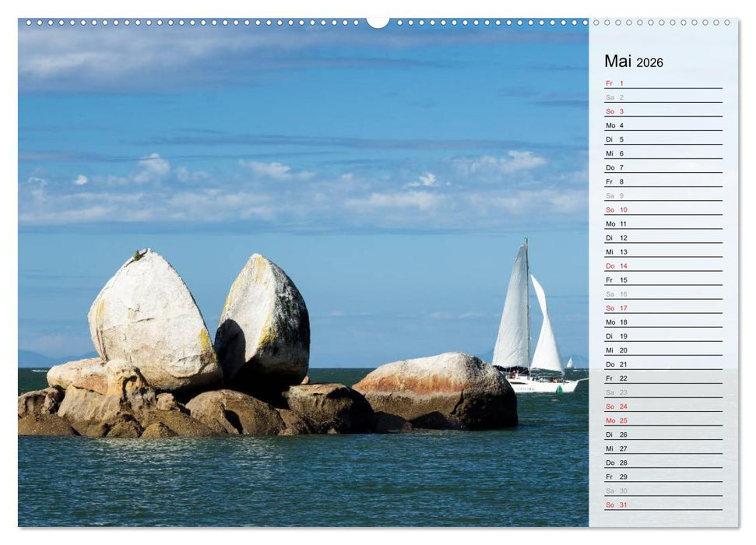Click the Sunday entry So 24
This screenshot has height=545, width=756.
tap(615, 406)
